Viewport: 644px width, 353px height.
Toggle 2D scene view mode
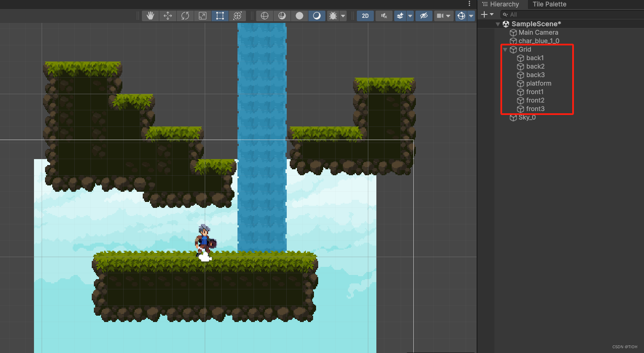point(365,15)
